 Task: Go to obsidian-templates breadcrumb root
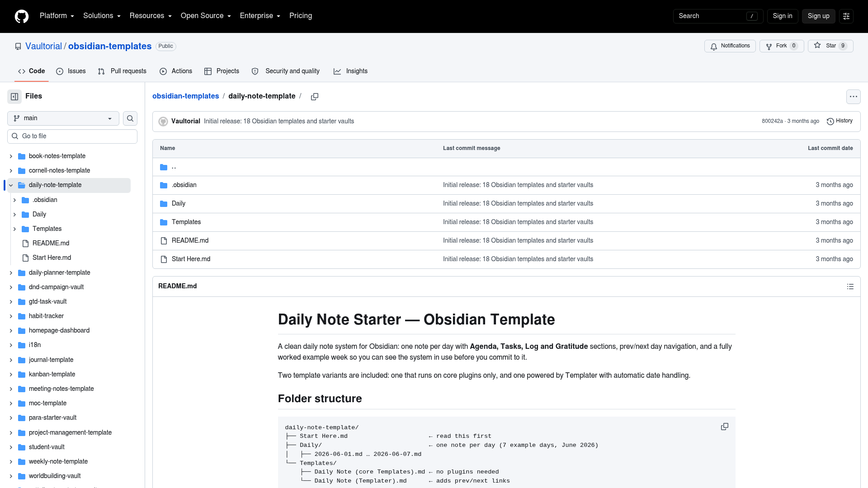185,96
